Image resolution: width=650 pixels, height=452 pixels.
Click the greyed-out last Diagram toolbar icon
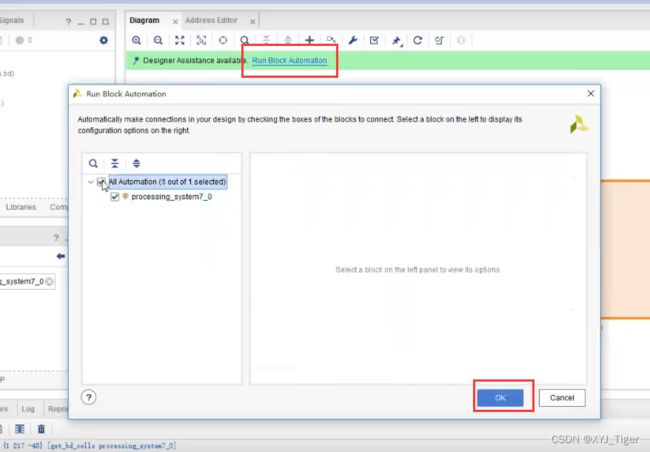(461, 40)
